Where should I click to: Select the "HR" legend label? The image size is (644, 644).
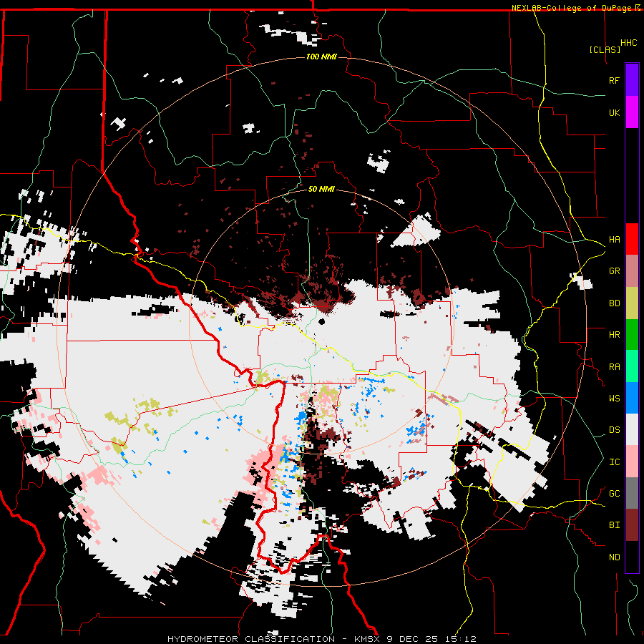[x=614, y=335]
